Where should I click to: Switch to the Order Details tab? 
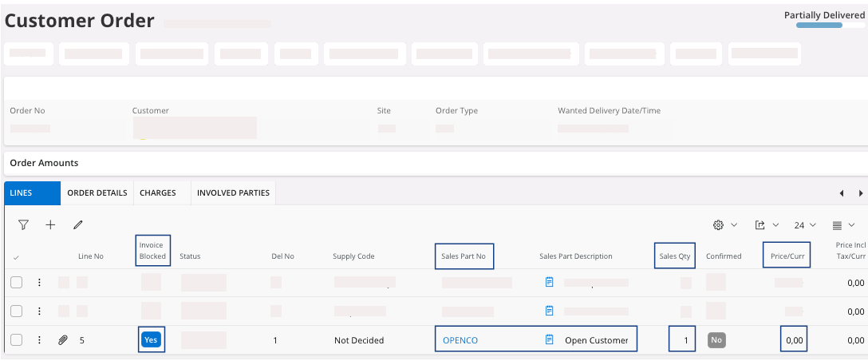click(x=97, y=193)
